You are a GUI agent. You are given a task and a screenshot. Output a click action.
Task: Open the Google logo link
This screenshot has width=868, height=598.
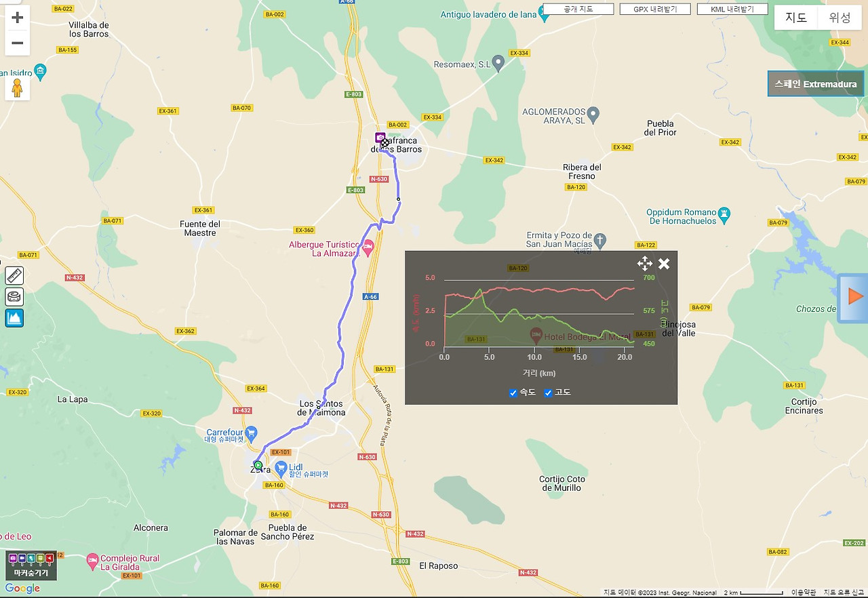[x=22, y=589]
